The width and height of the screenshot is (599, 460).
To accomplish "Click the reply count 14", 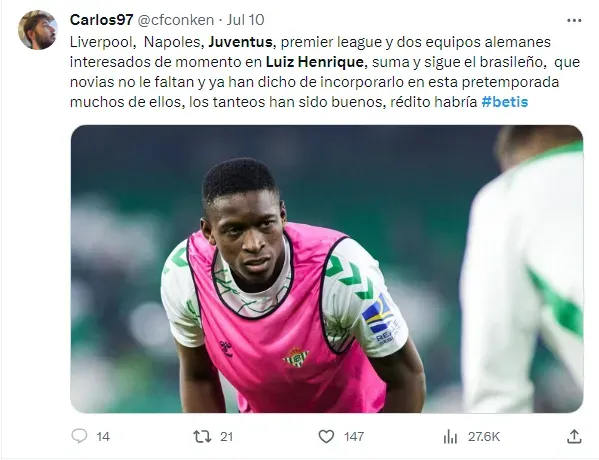I will pyautogui.click(x=103, y=436).
